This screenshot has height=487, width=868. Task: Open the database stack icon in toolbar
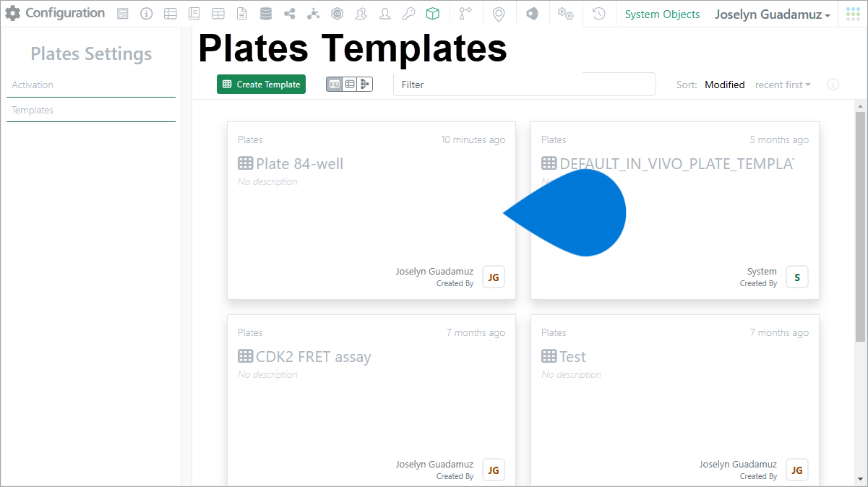266,14
